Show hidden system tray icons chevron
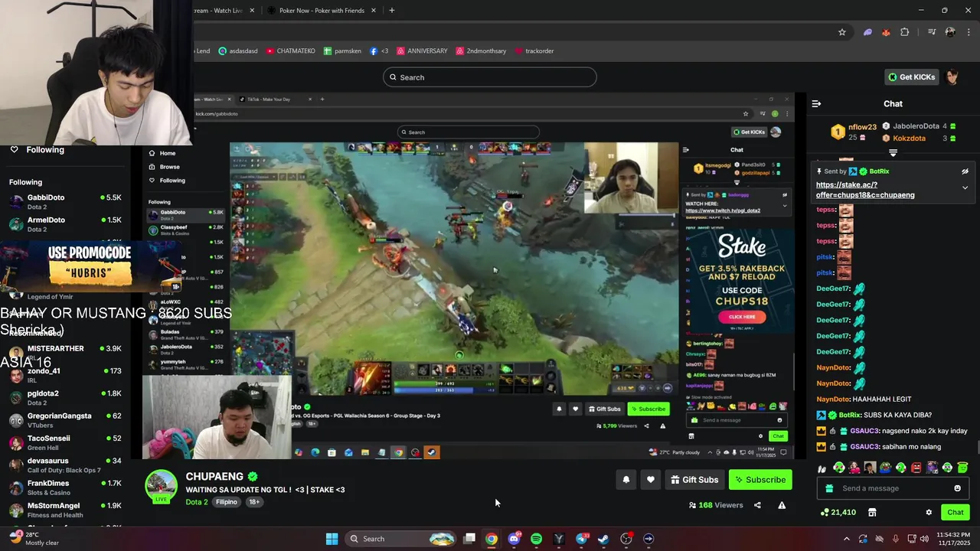This screenshot has width=980, height=551. [x=846, y=539]
